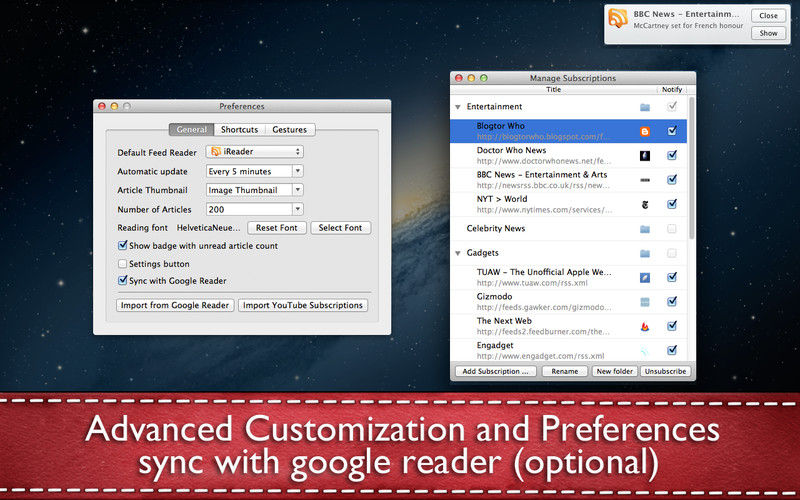Switch to the Gestures tab
The image size is (800, 500).
tap(289, 130)
